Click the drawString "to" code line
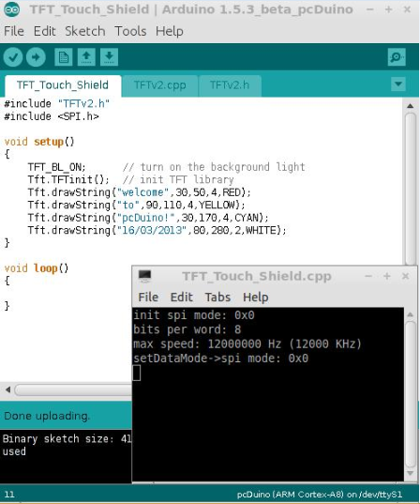This screenshot has width=420, height=504. tap(136, 205)
